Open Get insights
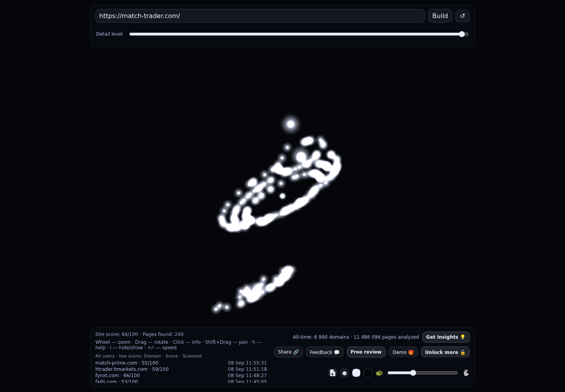 click(x=446, y=337)
